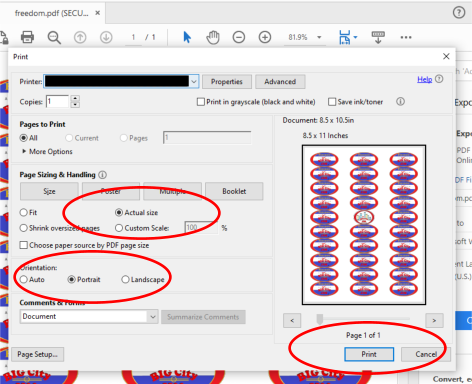472x384 pixels.
Task: Select the arrow selection tool
Action: [x=187, y=37]
